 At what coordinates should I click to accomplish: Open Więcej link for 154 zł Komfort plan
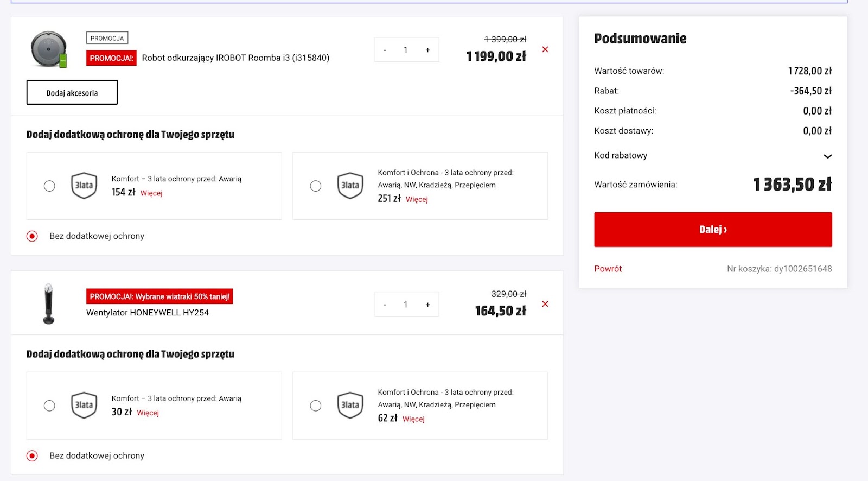151,193
